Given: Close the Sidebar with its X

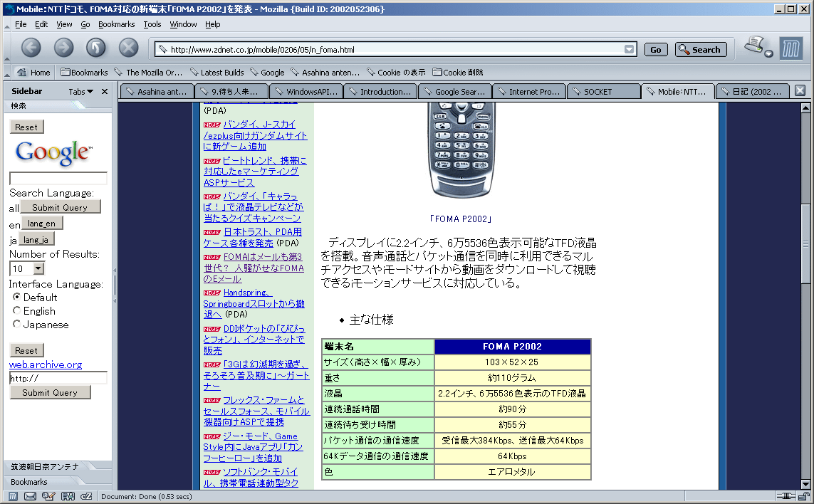Looking at the screenshot, I should coord(105,91).
